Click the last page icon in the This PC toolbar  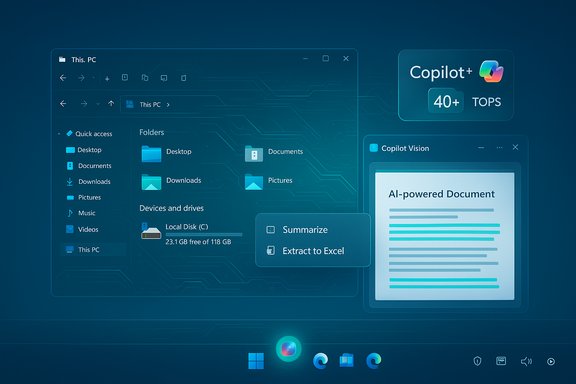183,78
